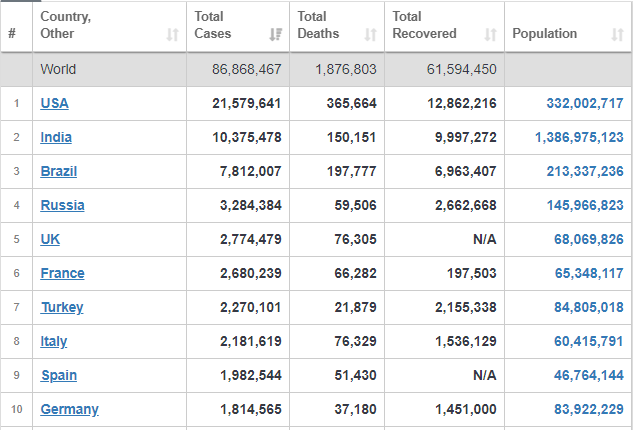Select Brazil total deaths 197,777
Image resolution: width=634 pixels, height=430 pixels.
[351, 171]
